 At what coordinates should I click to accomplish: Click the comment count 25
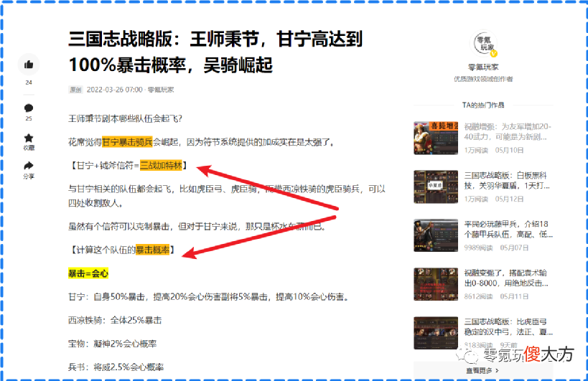pos(29,118)
